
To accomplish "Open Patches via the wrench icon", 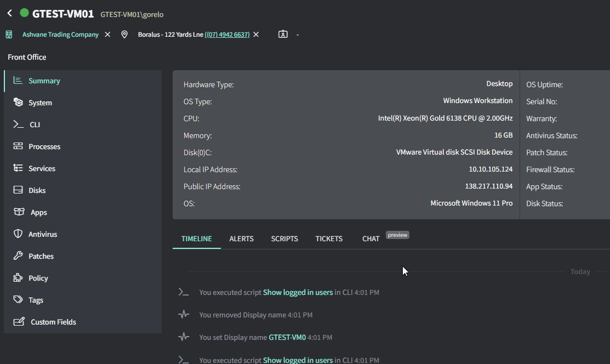I will pos(18,256).
